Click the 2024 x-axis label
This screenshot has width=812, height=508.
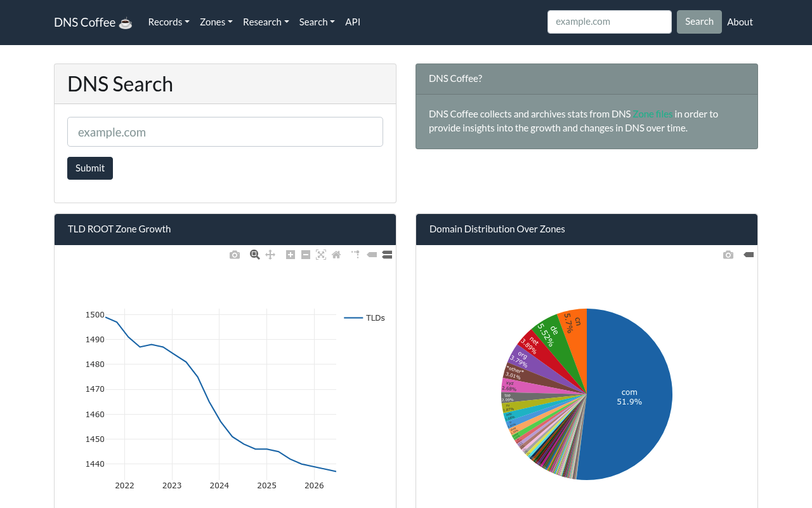click(x=219, y=486)
